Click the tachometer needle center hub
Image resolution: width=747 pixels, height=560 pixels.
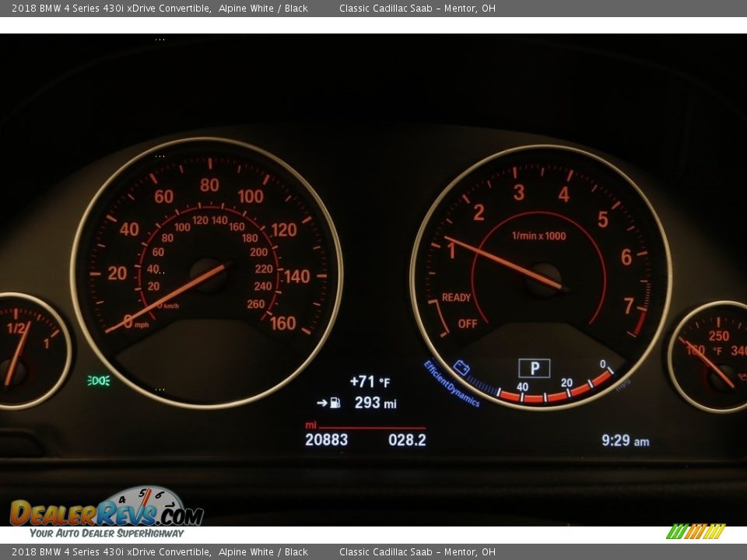point(543,280)
